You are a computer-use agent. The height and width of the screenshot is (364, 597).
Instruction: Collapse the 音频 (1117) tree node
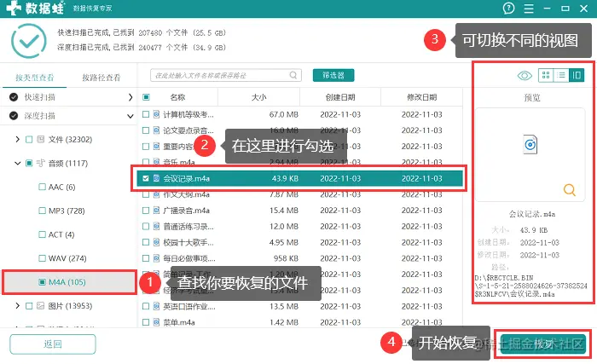click(17, 164)
